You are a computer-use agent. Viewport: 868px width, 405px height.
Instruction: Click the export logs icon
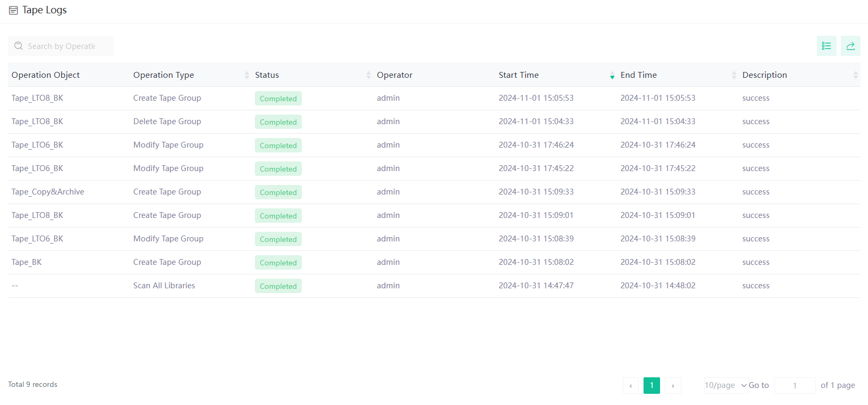[x=850, y=46]
